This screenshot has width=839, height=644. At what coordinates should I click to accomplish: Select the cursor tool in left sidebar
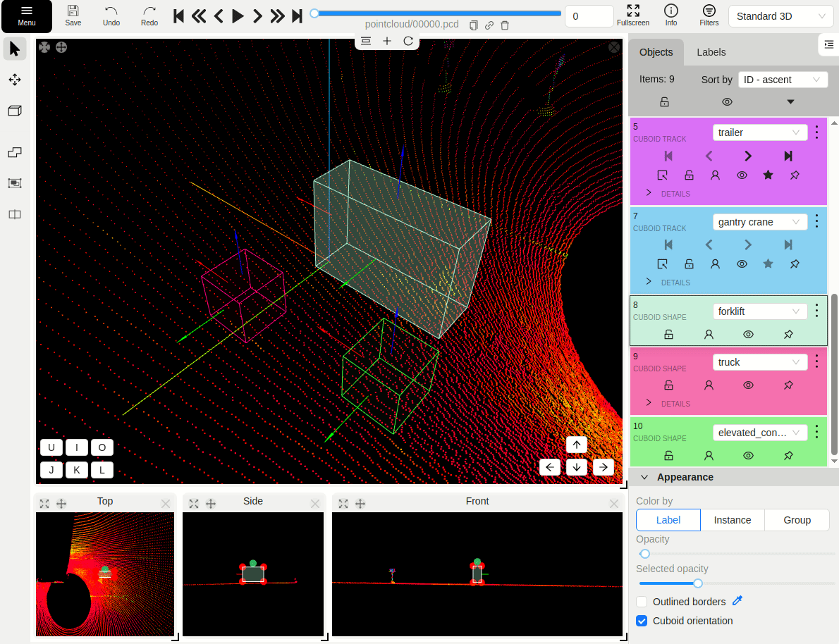point(15,49)
